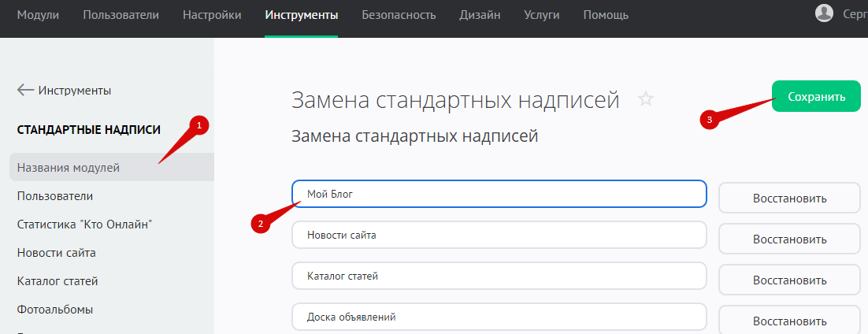Star the page with favorite icon
The image size is (868, 334).
[646, 99]
